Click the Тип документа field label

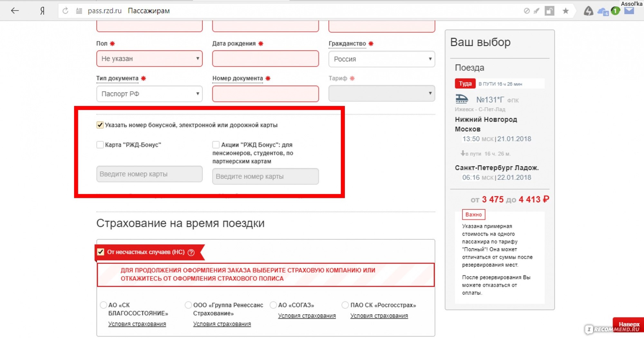(117, 78)
